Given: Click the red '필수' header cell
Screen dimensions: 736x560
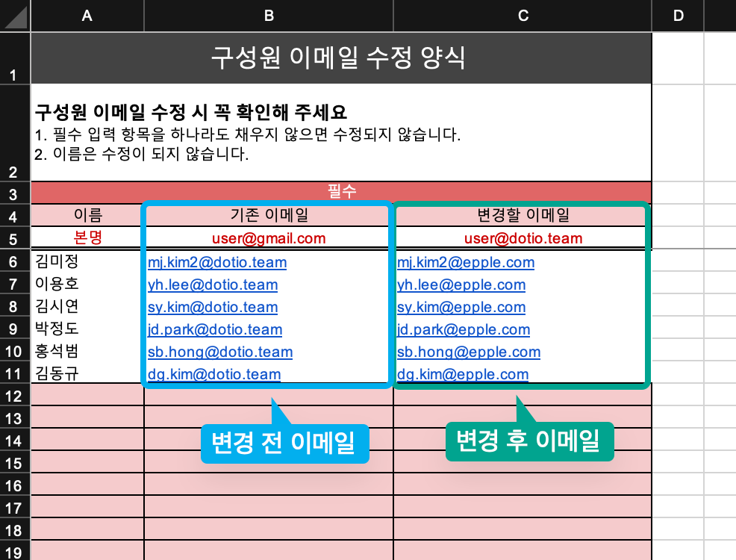Looking at the screenshot, I should (341, 192).
